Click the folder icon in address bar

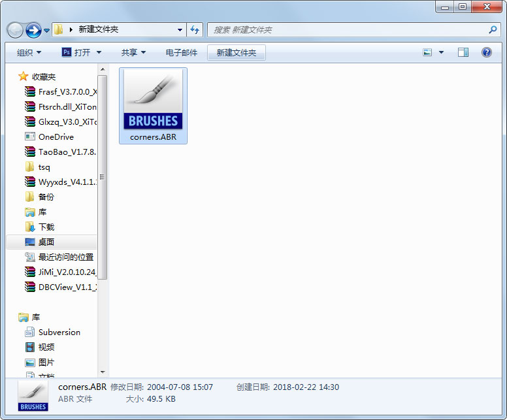coord(59,30)
